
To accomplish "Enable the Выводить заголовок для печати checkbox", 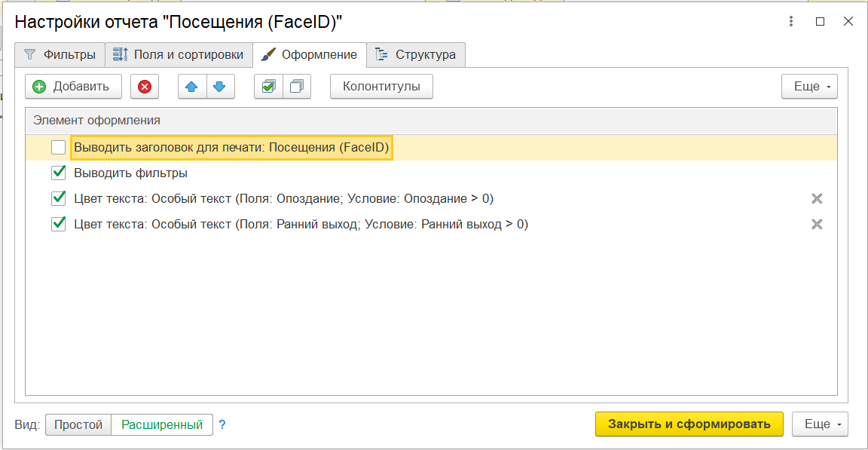I will click(59, 148).
